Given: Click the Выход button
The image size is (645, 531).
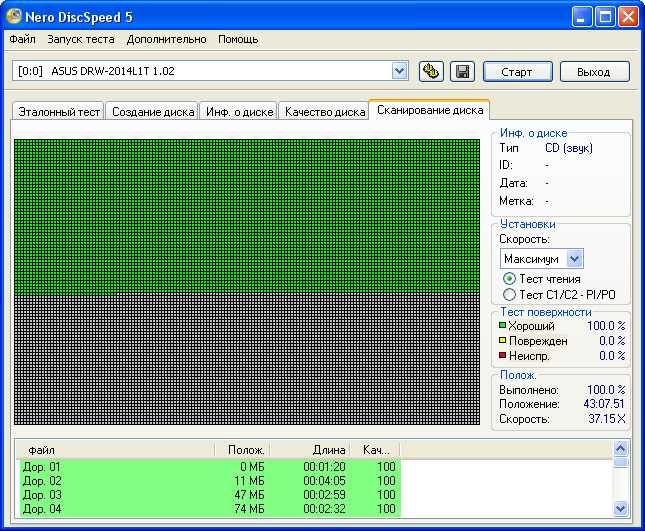Looking at the screenshot, I should (x=594, y=72).
